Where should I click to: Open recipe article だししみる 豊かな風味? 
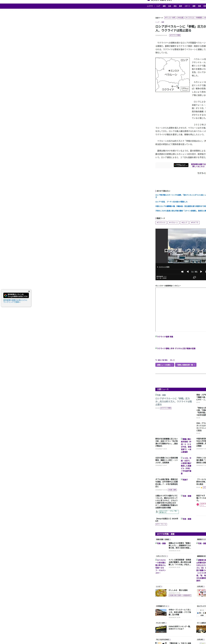pos(178,590)
